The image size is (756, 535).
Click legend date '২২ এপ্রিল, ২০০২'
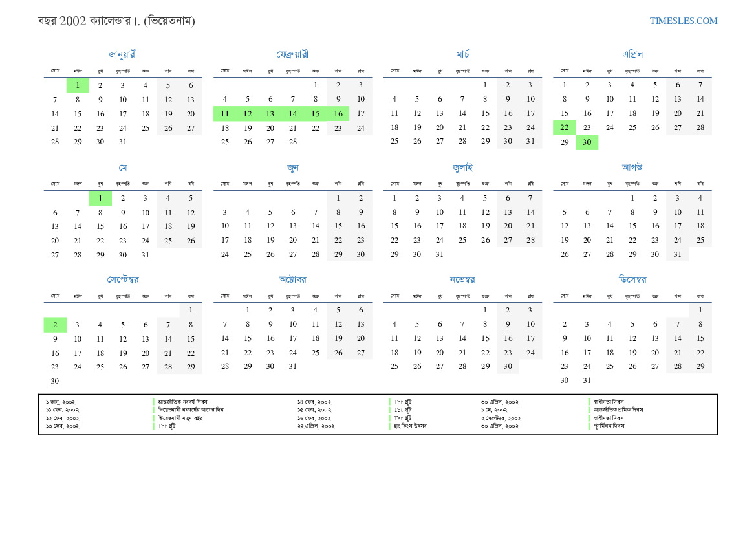click(x=316, y=426)
